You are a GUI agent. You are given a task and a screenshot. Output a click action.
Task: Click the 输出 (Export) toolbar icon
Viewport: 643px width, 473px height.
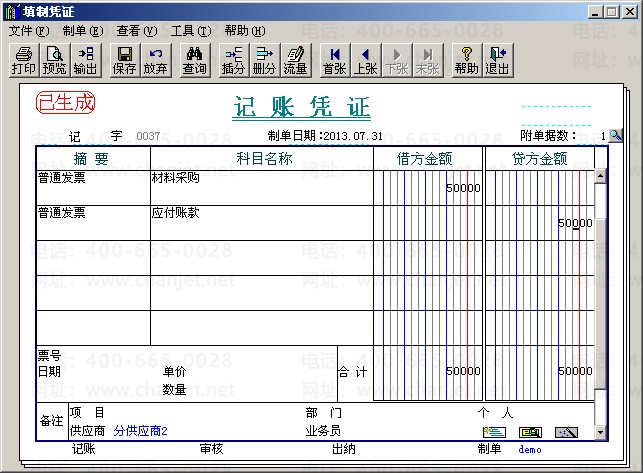tap(86, 61)
